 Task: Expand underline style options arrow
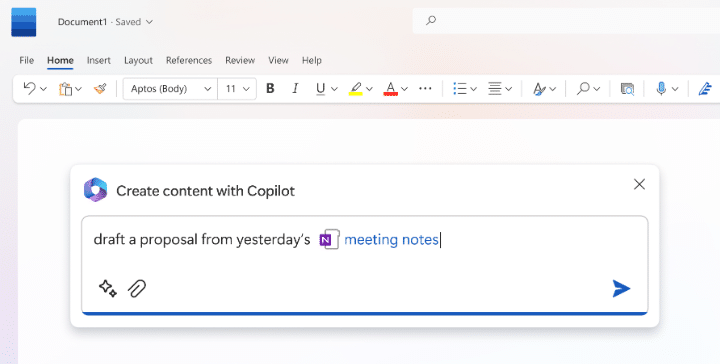point(334,89)
